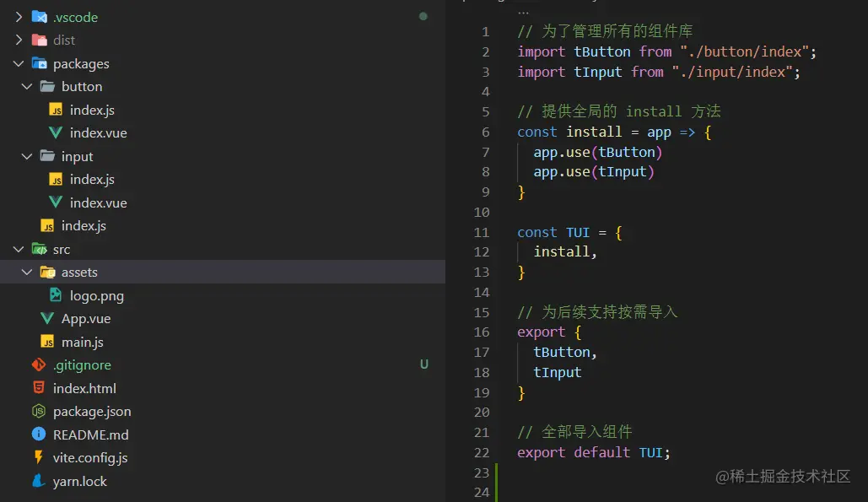Click Vue icon of index.vue under button
Screen dimensions: 868x502
click(x=56, y=132)
